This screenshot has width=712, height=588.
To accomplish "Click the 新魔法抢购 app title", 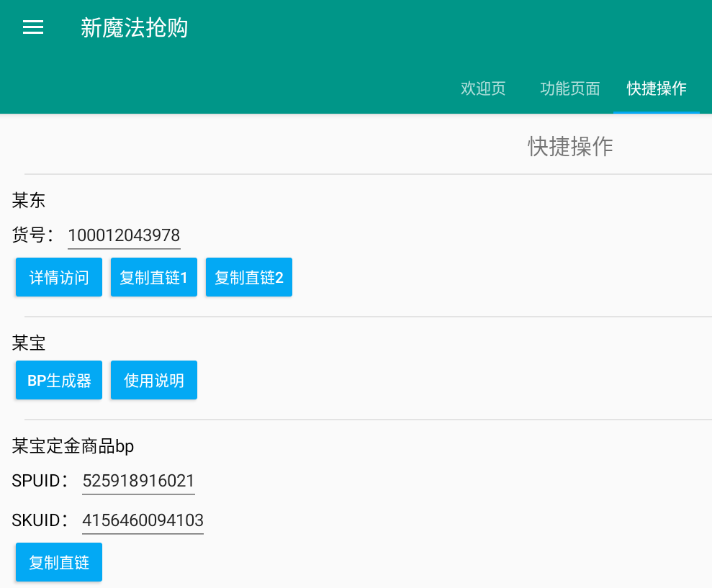I will click(134, 28).
